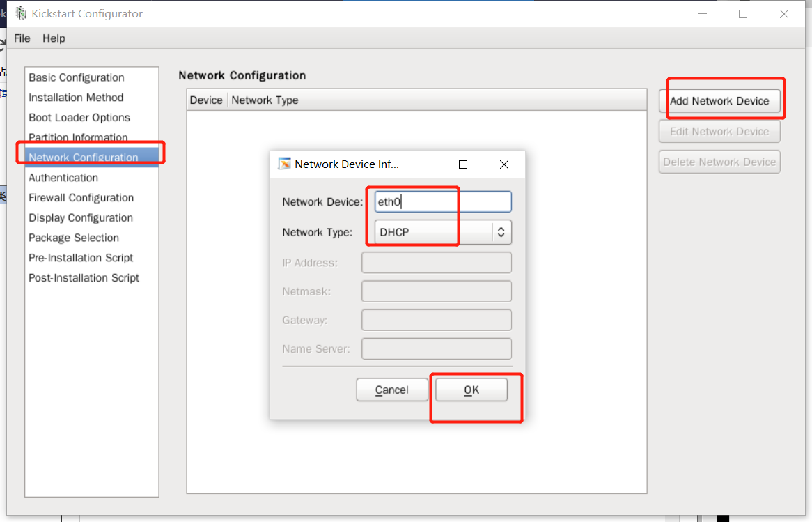Open the Authentication section
The image size is (812, 522).
[x=92, y=178]
